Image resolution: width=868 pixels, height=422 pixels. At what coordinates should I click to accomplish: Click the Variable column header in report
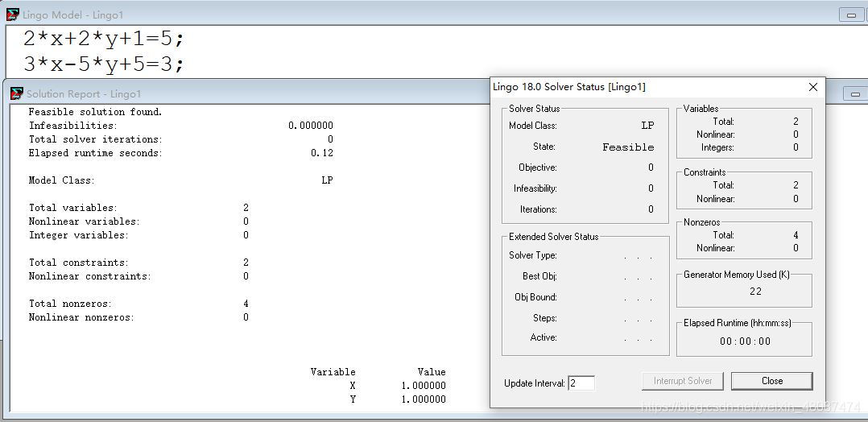333,372
